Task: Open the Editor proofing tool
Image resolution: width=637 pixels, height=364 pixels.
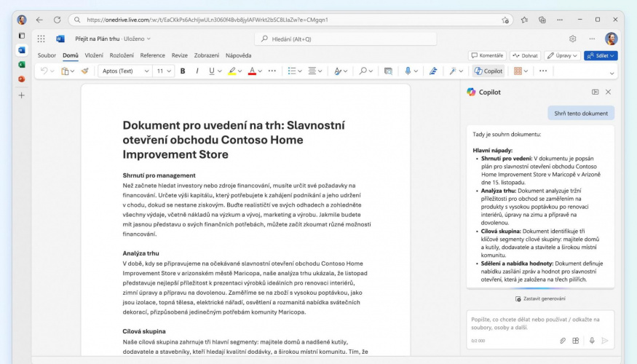Action: click(433, 71)
